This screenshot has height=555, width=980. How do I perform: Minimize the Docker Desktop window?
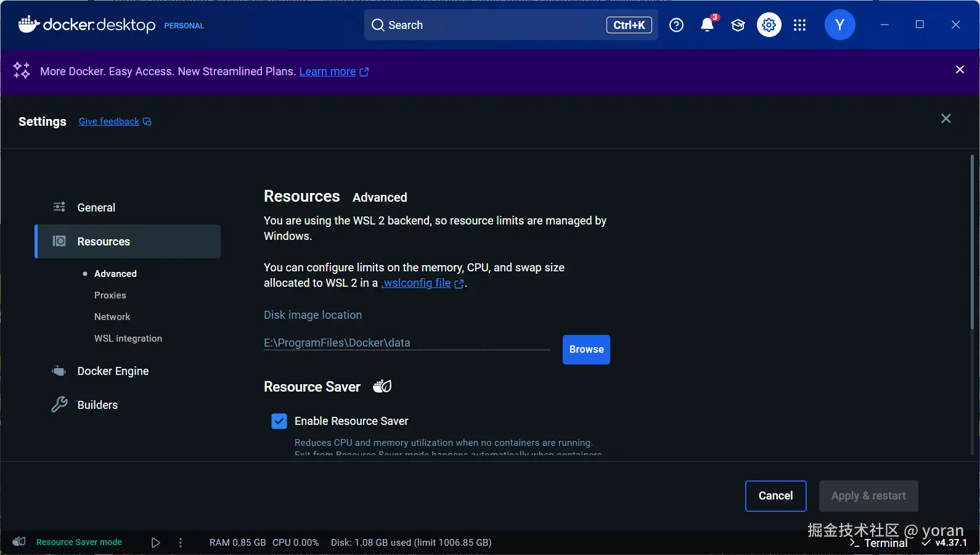[884, 25]
